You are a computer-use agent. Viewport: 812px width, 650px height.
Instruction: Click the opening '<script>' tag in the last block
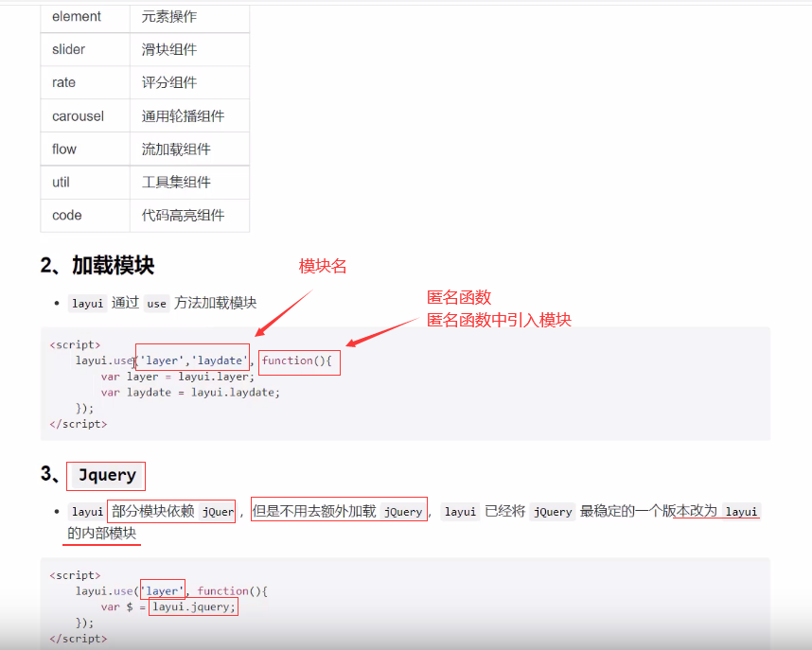(75, 575)
